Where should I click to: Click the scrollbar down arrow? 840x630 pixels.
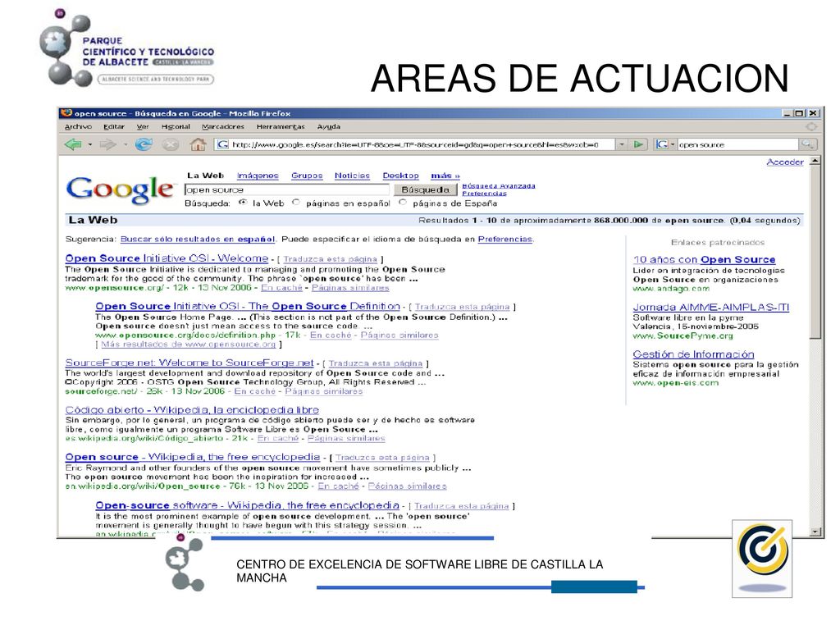point(815,532)
